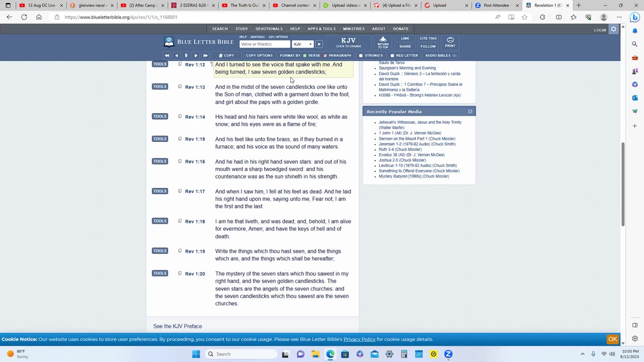Click the Rev 1:16 verse reference link
Screen dimensions: 644x362
point(195,162)
